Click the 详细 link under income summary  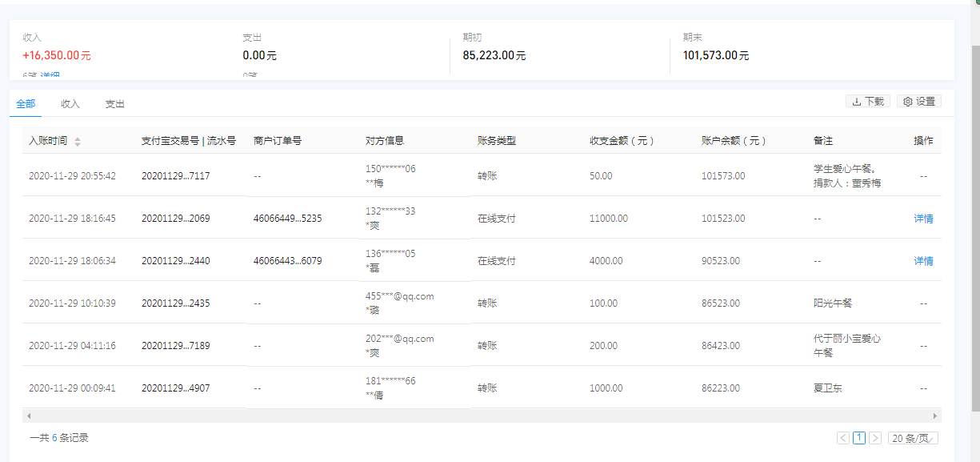(50, 76)
